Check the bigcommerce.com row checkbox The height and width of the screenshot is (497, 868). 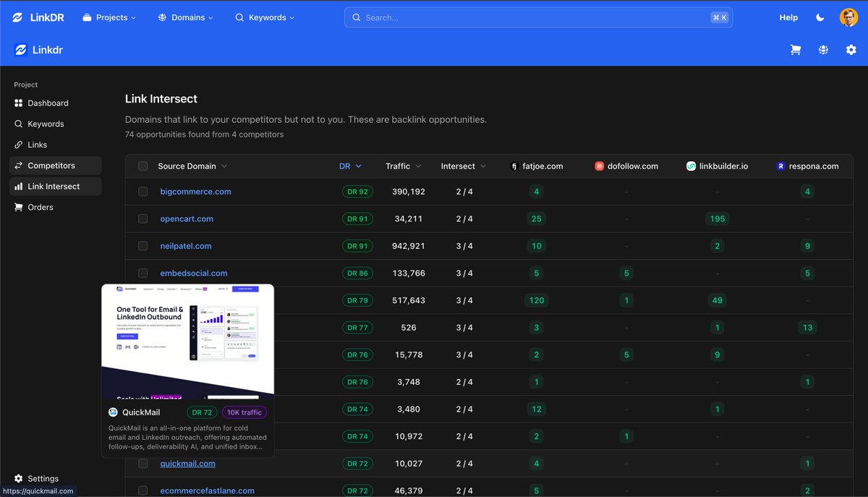pos(143,192)
